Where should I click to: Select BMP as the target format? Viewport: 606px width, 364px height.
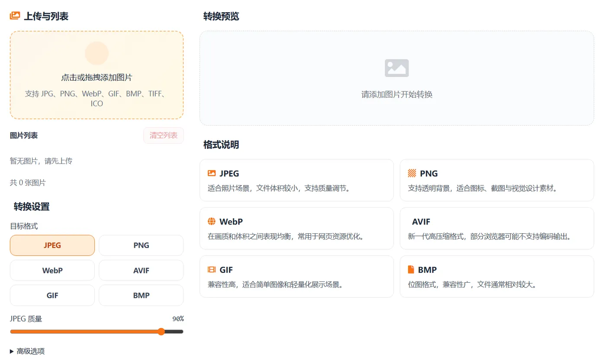tap(141, 295)
